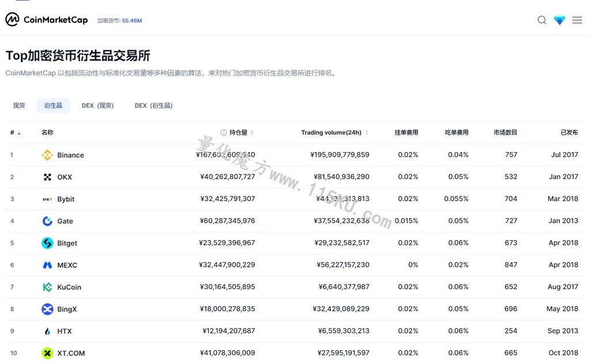Click the Gate logo icon

tap(47, 221)
